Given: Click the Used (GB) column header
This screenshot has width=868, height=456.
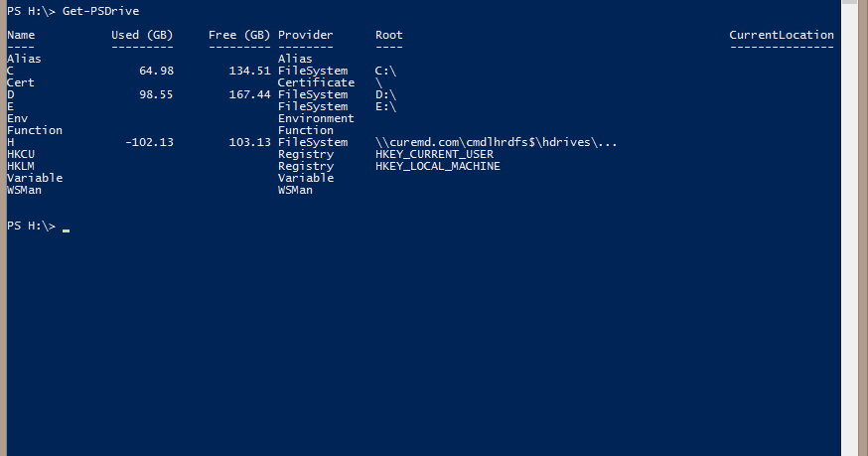Looking at the screenshot, I should [142, 35].
